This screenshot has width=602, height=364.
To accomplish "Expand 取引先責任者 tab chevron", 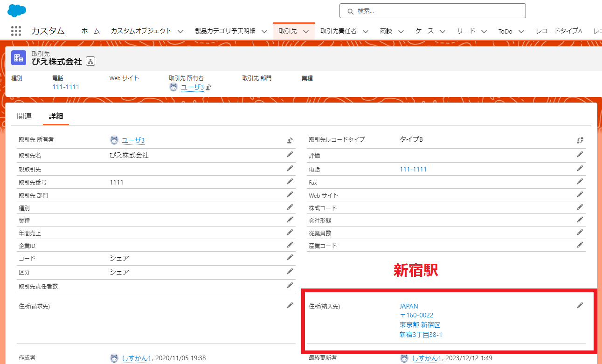I will tap(366, 32).
